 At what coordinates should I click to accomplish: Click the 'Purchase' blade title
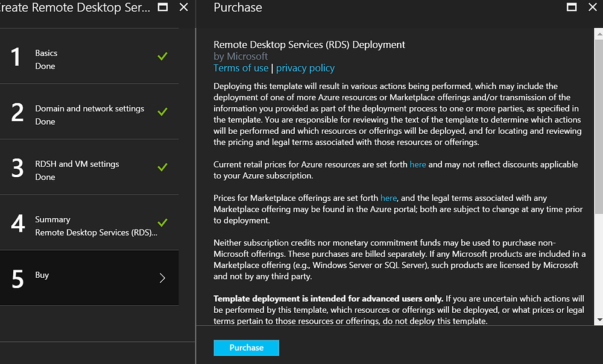point(238,8)
